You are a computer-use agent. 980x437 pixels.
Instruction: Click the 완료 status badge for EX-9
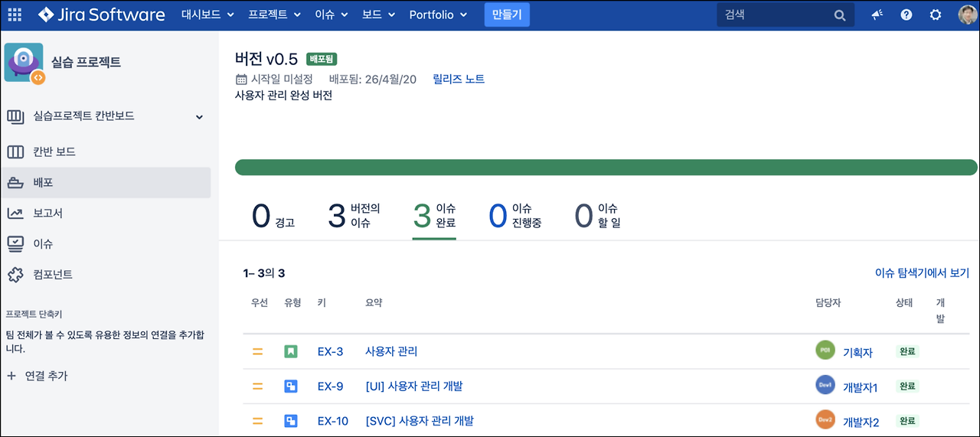point(907,386)
